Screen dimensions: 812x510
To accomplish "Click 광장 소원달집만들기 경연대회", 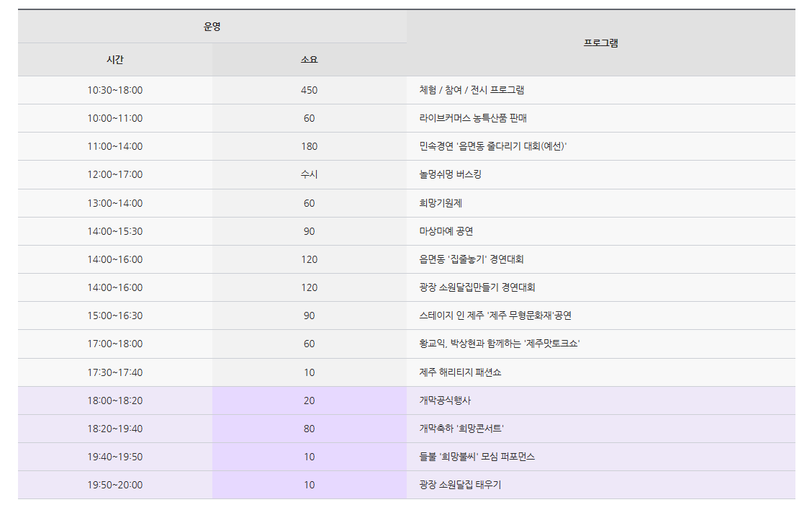I will coord(477,287).
